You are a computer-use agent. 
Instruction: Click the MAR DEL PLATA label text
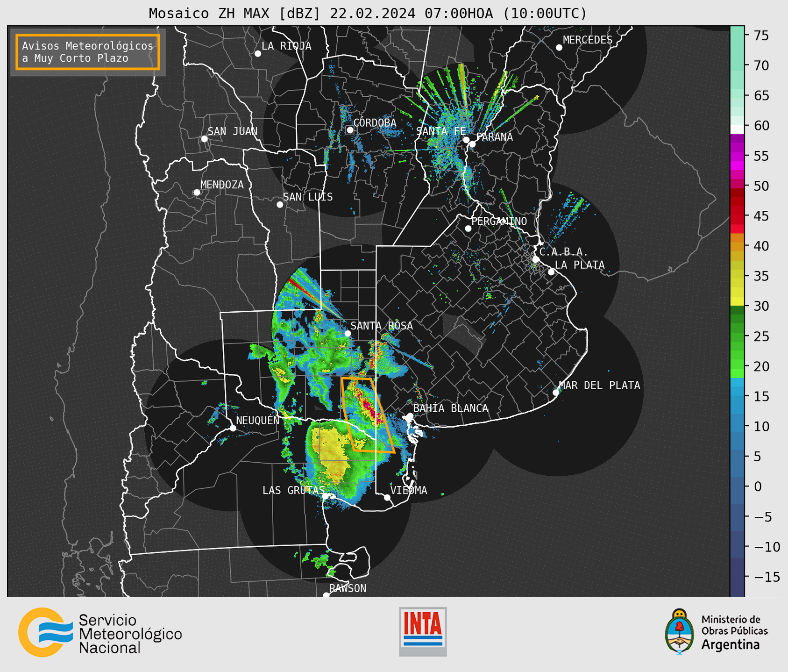[599, 385]
